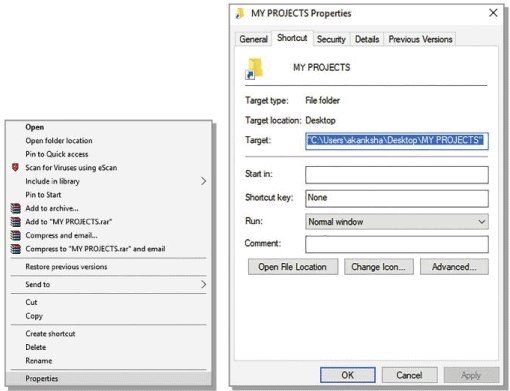
Task: Click the WinRAR icon beside Compress to "MY PROJECTS.rar" and email
Action: pos(16,249)
